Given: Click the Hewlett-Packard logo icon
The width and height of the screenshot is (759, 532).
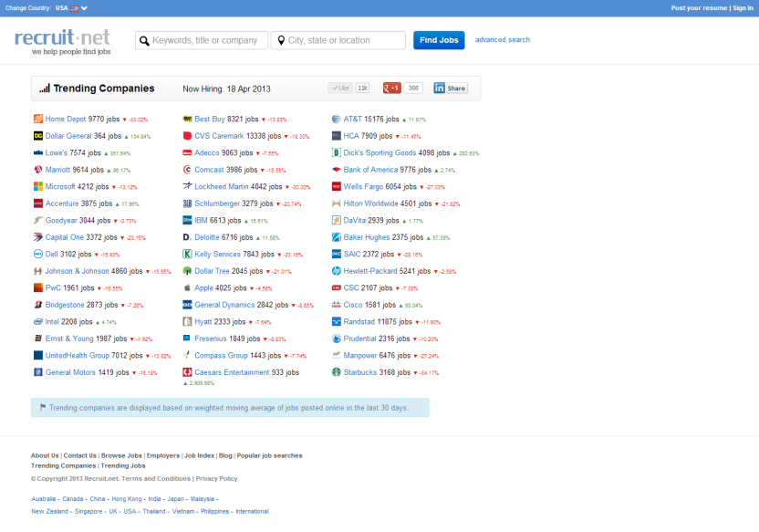Looking at the screenshot, I should point(336,271).
